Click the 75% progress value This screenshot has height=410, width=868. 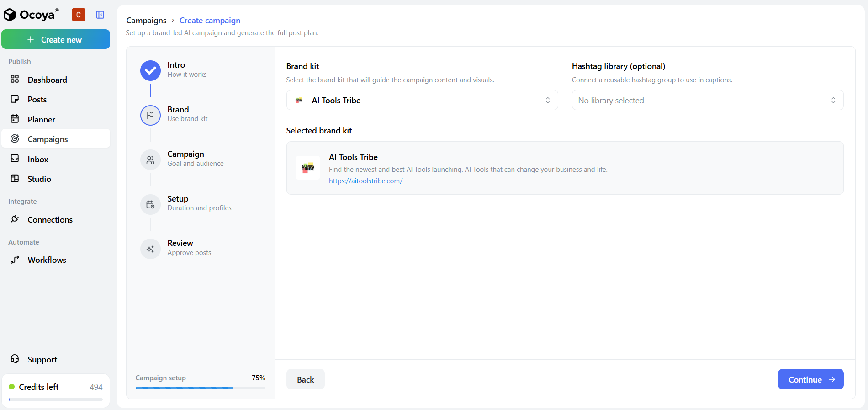coord(259,378)
